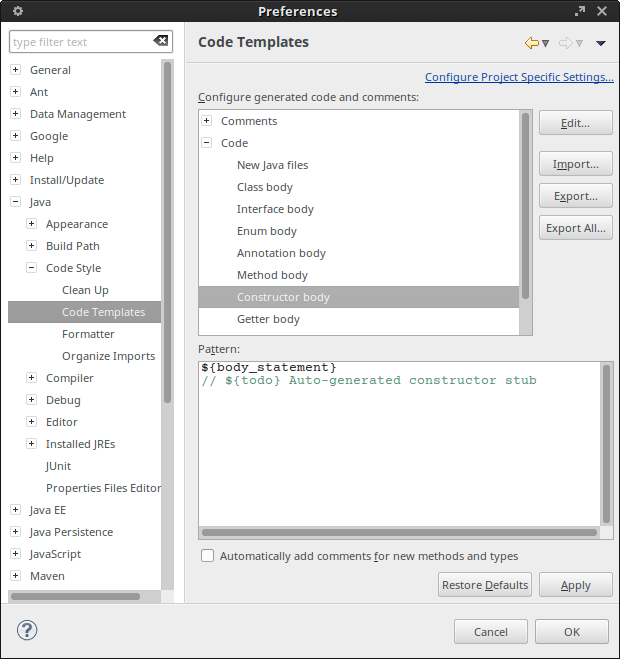The image size is (620, 659).
Task: Collapse the Java category
Action: (x=16, y=202)
